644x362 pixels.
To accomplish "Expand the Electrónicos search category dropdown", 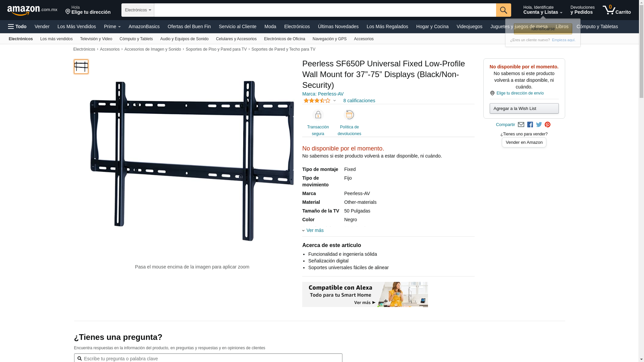I will [138, 10].
